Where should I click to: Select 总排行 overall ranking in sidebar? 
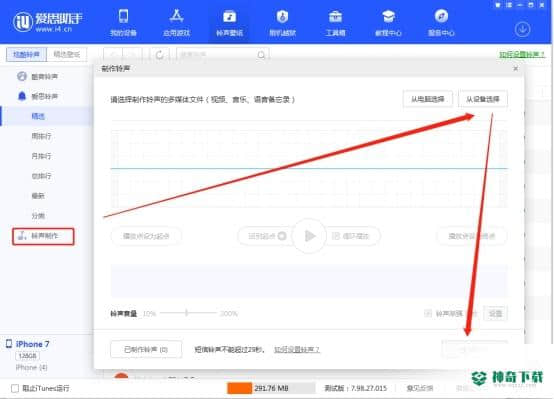pyautogui.click(x=41, y=176)
